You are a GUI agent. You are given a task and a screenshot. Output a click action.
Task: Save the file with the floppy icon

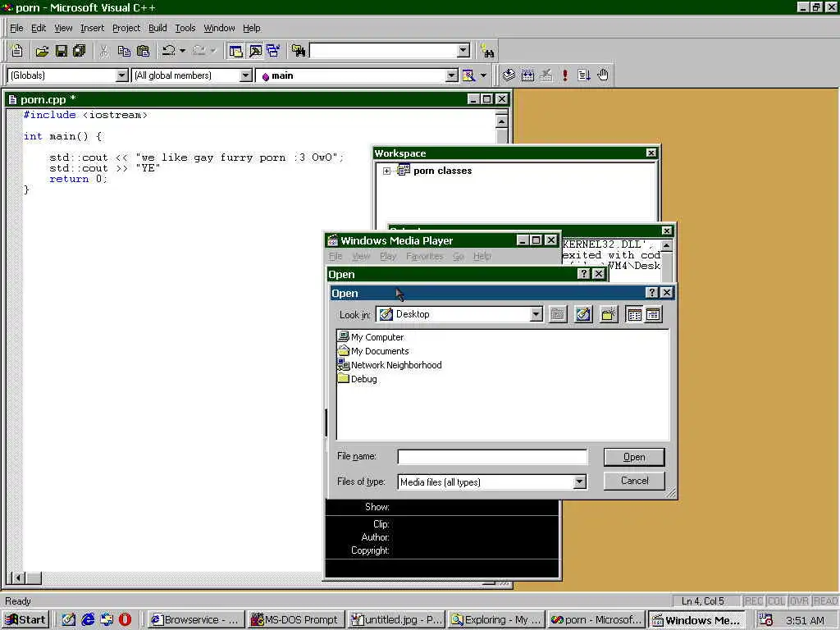coord(61,51)
